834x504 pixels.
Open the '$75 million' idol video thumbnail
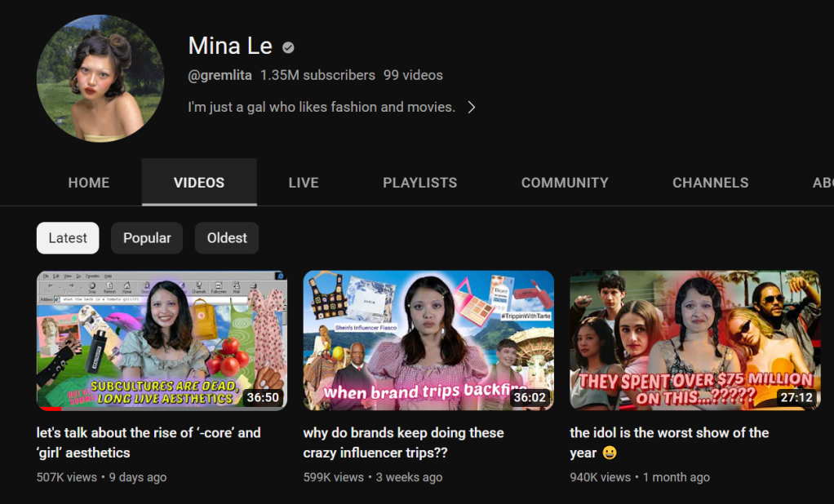tap(694, 340)
